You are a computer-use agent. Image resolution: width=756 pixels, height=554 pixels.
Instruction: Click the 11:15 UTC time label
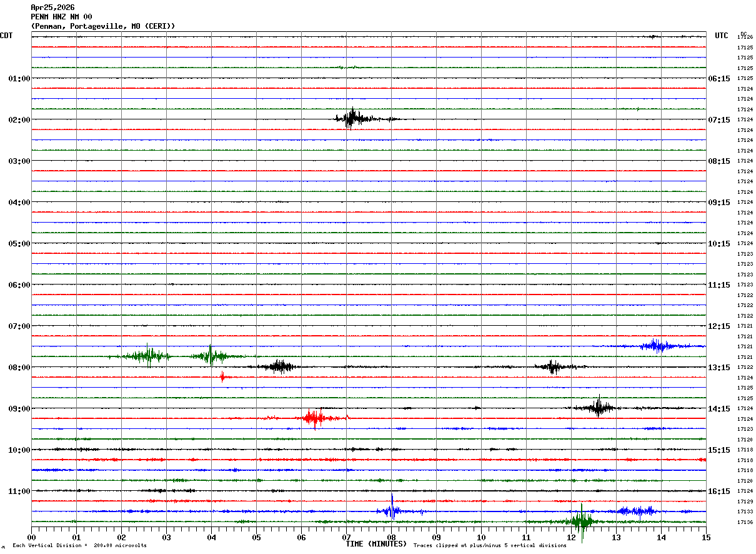pos(719,285)
